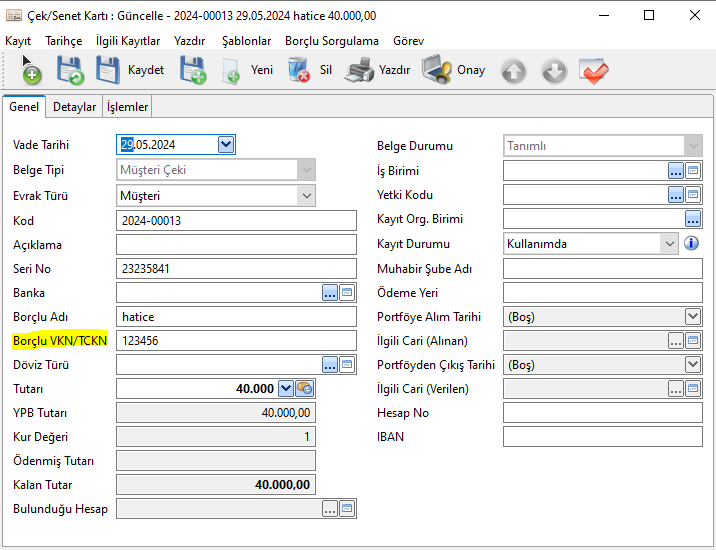This screenshot has height=550, width=716.
Task: Click the Yazdır printer icon
Action: [x=359, y=71]
